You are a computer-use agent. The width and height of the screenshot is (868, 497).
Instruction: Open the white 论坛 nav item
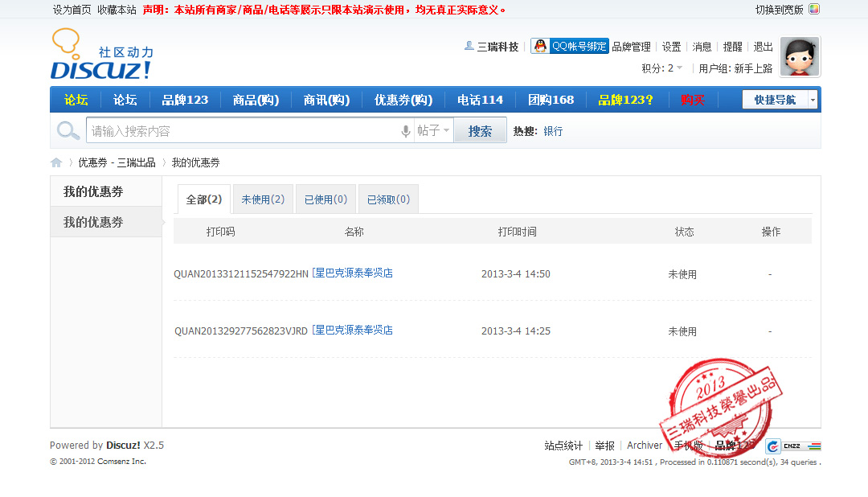[x=125, y=100]
